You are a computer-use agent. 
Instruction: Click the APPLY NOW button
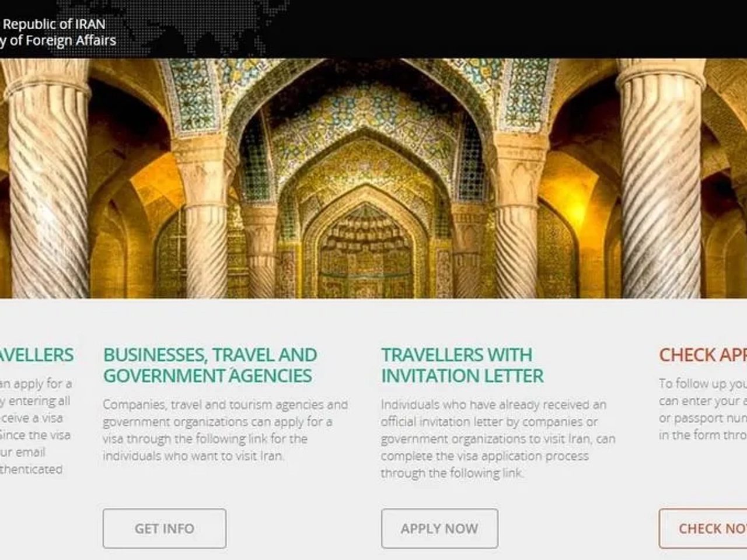click(x=439, y=528)
